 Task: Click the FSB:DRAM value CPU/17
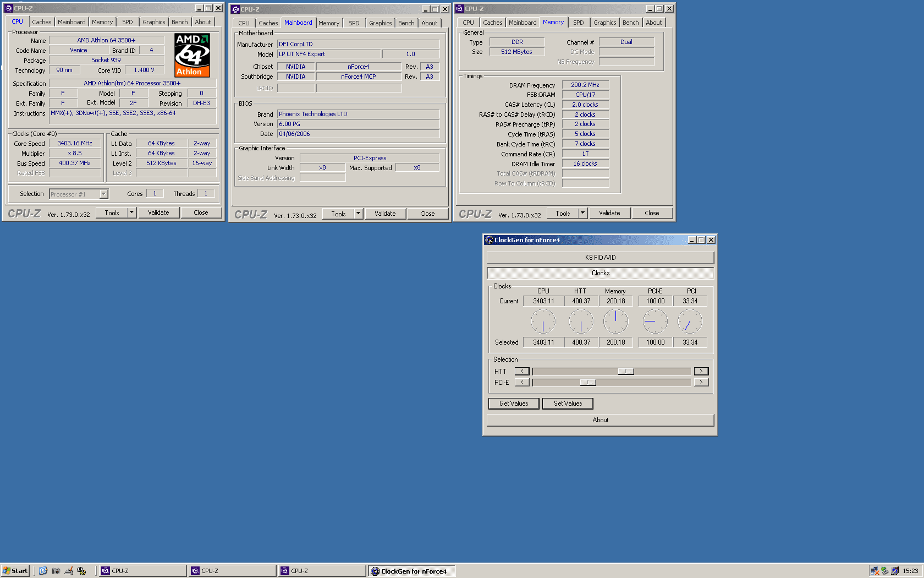click(x=585, y=95)
